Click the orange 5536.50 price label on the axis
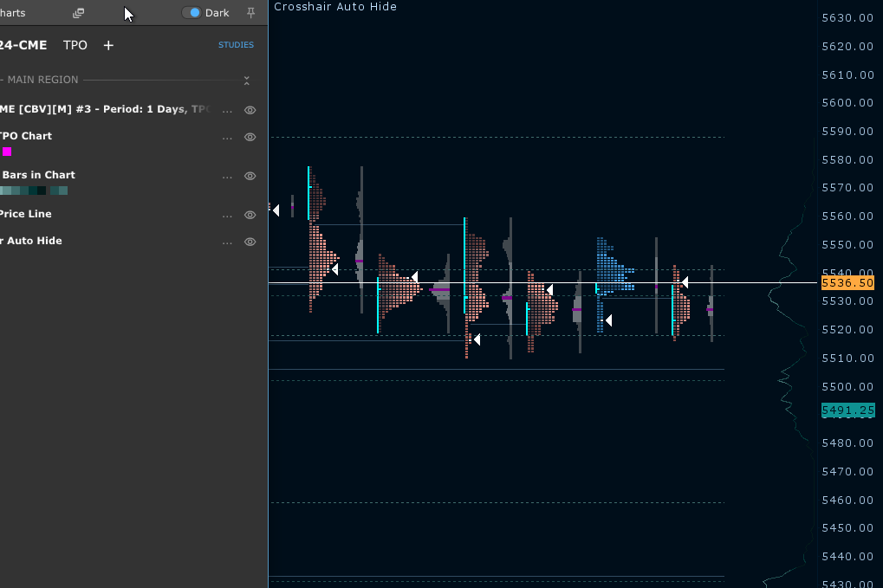This screenshot has height=588, width=883. pyautogui.click(x=847, y=282)
